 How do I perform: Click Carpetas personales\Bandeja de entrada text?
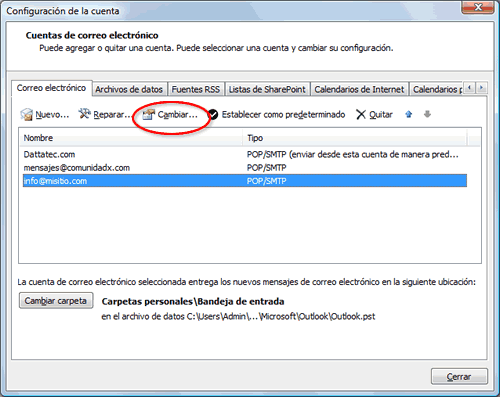(193, 301)
